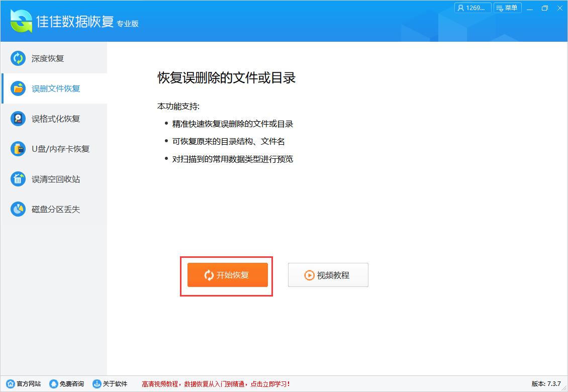568x392 pixels.
Task: Click the 关于软件 info icon
Action: point(98,383)
